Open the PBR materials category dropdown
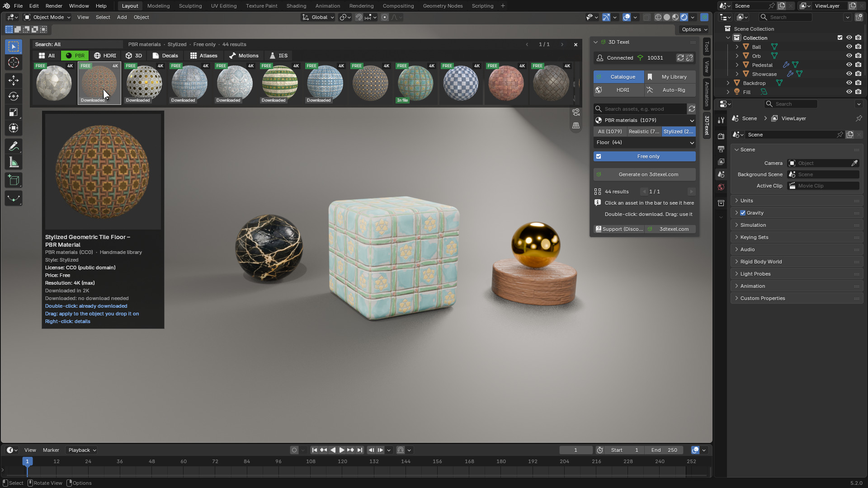 click(x=644, y=120)
